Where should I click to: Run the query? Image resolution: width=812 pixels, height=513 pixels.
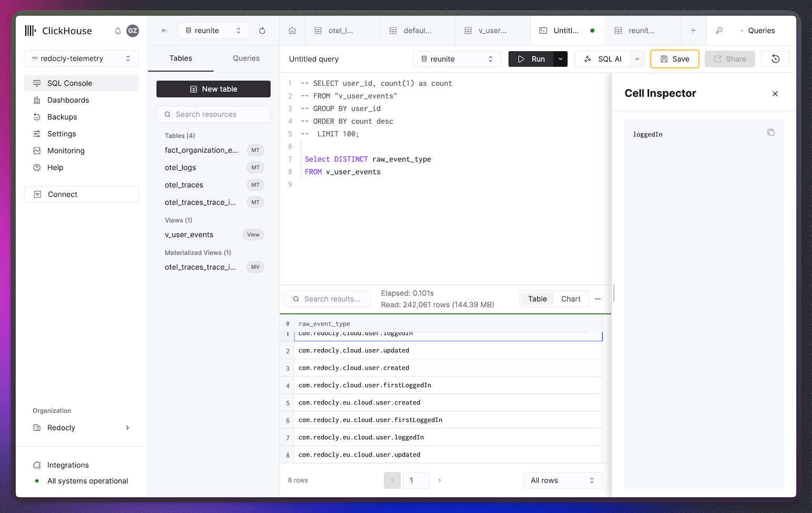pyautogui.click(x=531, y=59)
